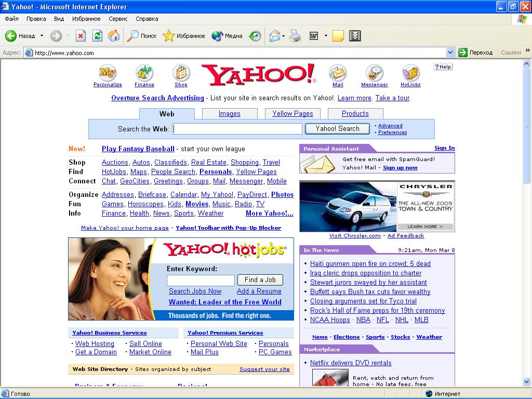
Task: Open the Edit button dropdown arrow
Action: (326, 36)
